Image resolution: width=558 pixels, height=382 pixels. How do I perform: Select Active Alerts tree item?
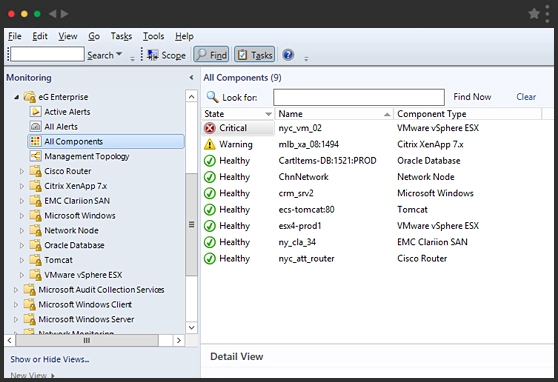click(67, 112)
